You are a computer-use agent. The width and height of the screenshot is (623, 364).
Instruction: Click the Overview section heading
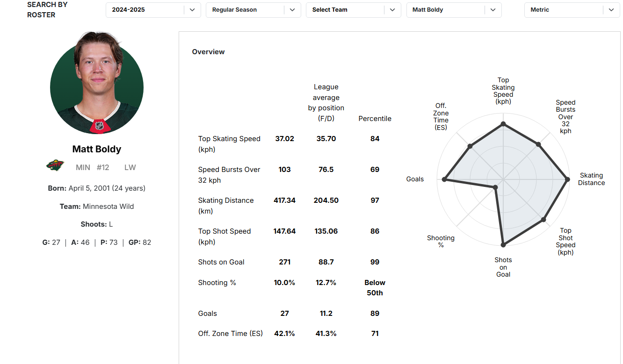[208, 52]
